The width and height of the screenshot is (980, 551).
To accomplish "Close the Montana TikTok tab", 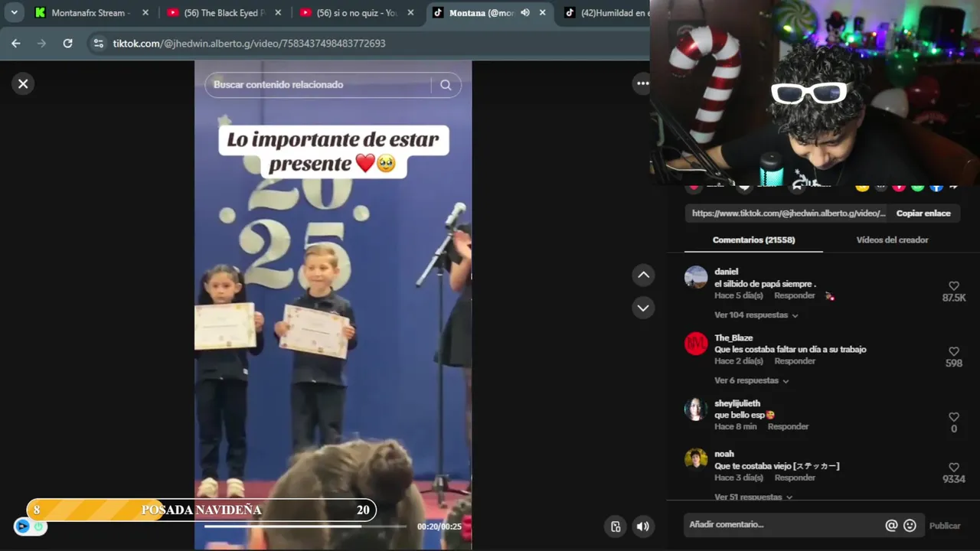I will (x=543, y=13).
